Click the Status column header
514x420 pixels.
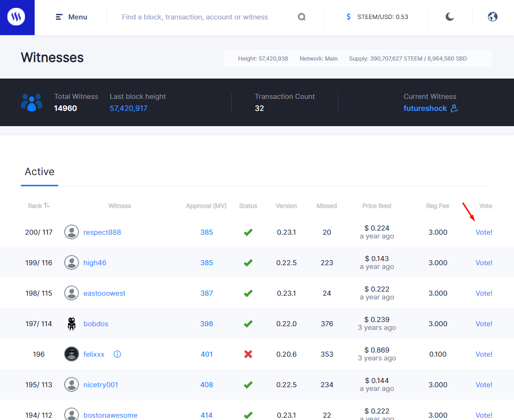(x=248, y=206)
